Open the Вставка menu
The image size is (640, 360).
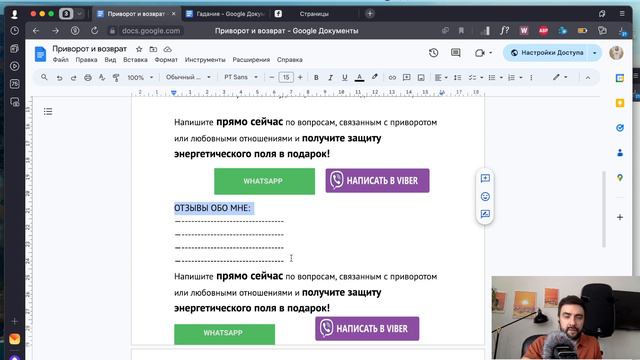(x=135, y=60)
